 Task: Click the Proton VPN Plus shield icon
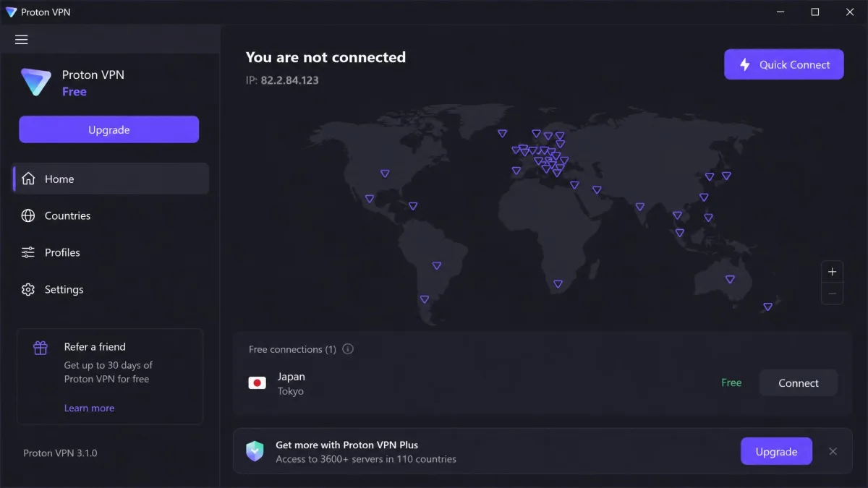click(x=255, y=451)
